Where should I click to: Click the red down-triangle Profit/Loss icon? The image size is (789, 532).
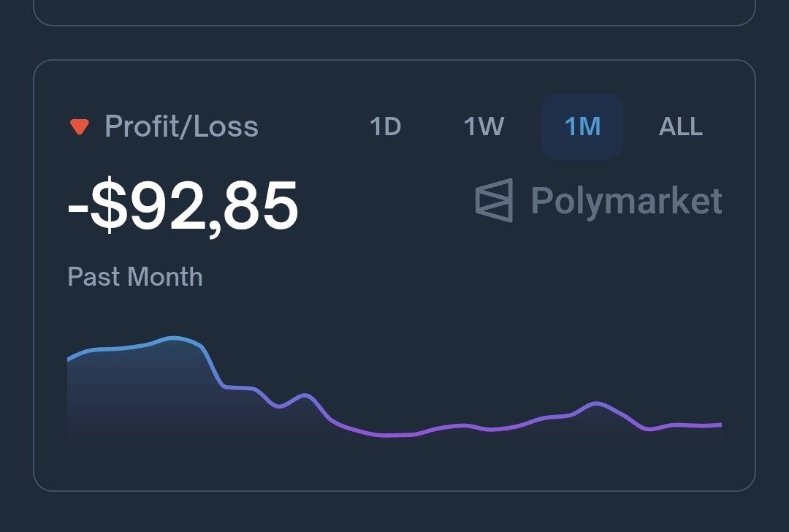point(80,127)
